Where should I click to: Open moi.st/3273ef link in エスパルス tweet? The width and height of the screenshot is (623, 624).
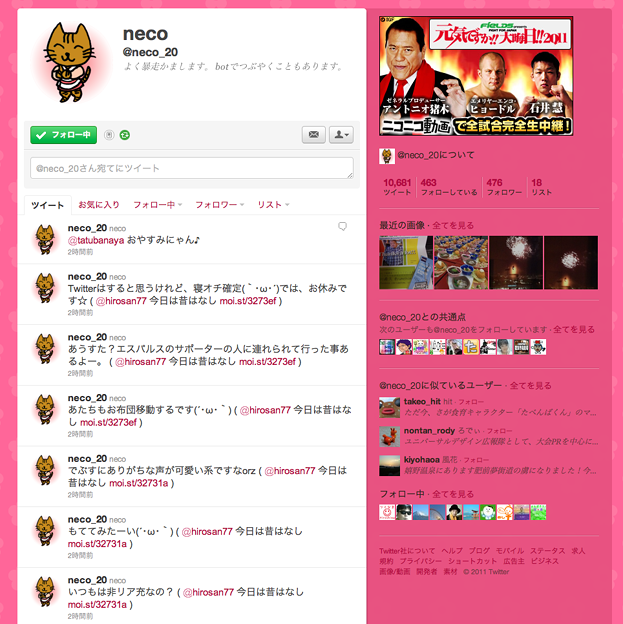tap(267, 361)
